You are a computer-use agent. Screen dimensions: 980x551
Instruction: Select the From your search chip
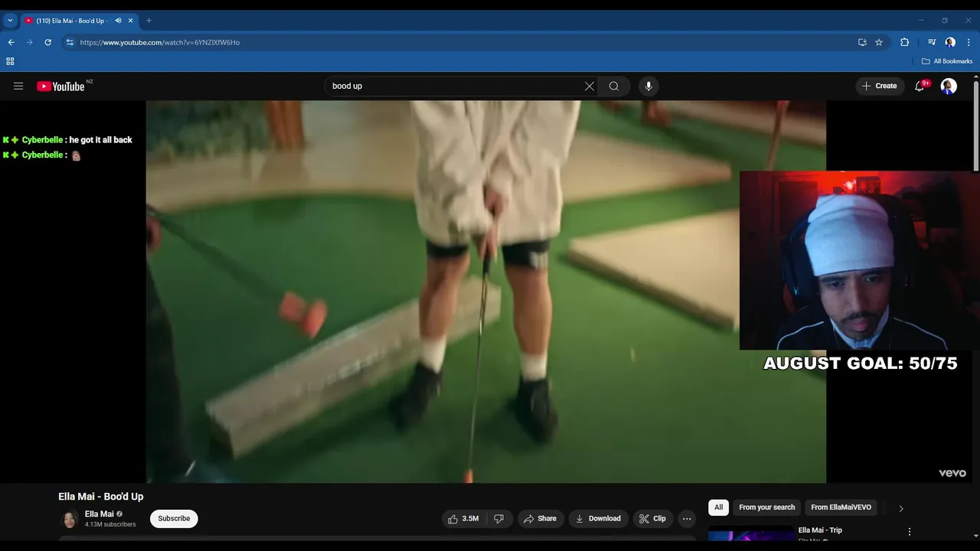(767, 507)
